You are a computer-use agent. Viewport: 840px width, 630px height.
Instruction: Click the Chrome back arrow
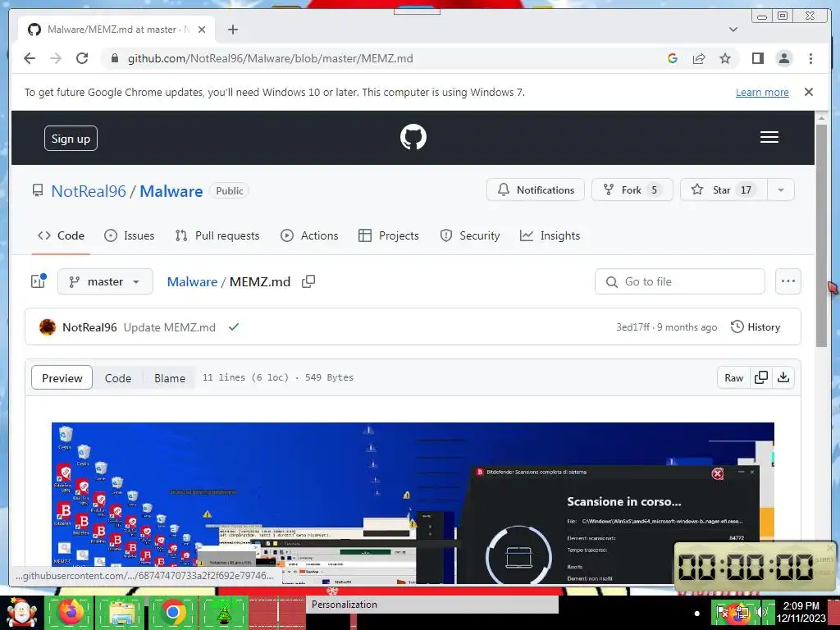[x=30, y=58]
